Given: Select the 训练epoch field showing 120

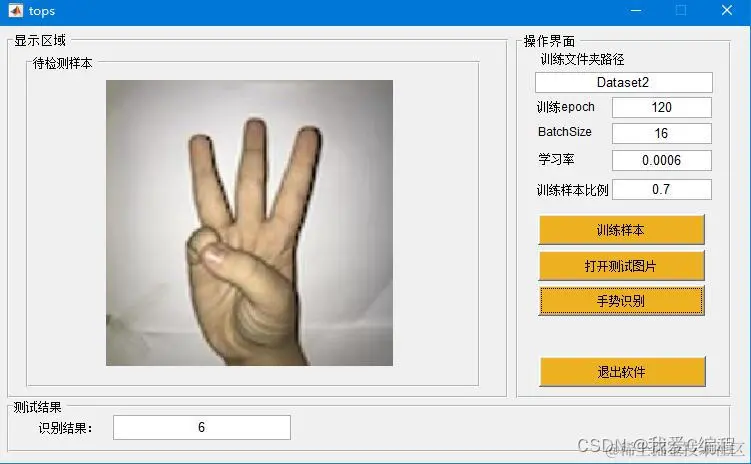Looking at the screenshot, I should pos(661,107).
